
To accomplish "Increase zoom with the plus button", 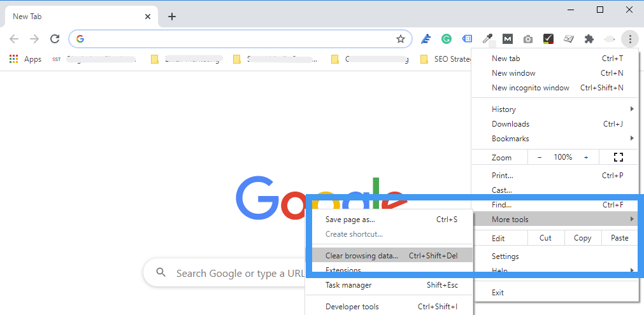I will click(x=586, y=157).
